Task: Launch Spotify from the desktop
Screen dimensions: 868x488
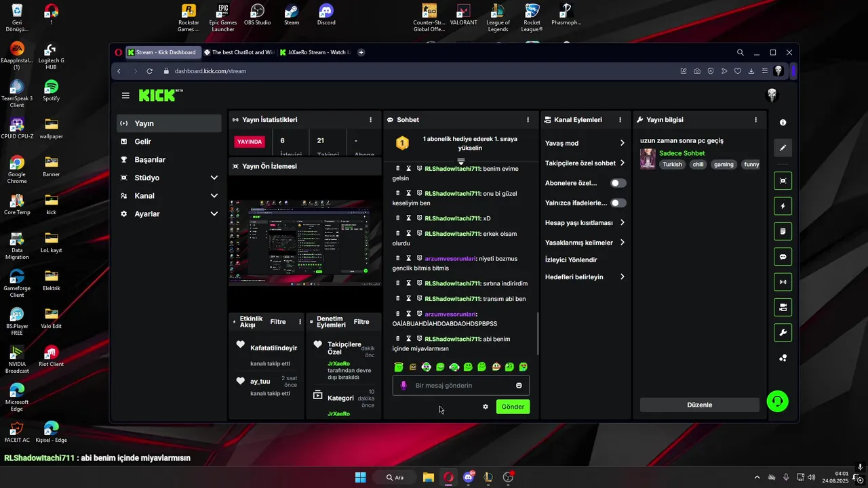Action: pos(51,91)
